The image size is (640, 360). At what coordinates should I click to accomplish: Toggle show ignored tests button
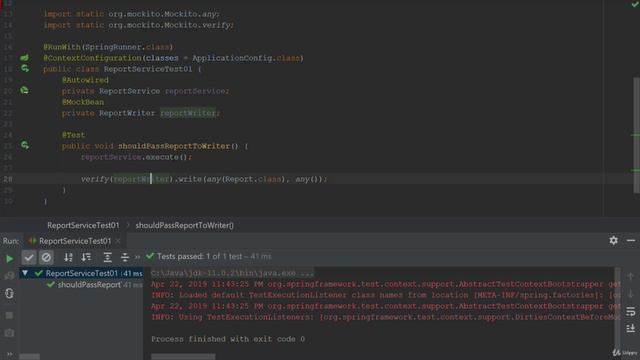point(46,257)
